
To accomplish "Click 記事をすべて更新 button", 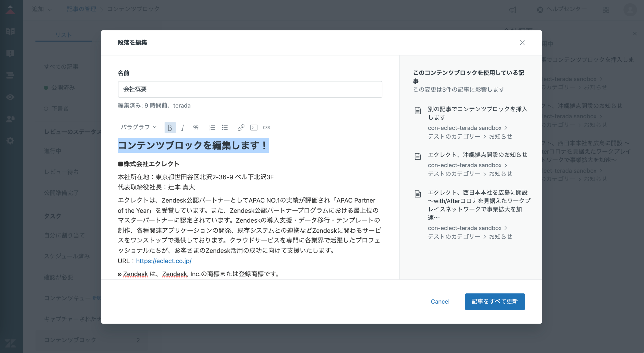I will pyautogui.click(x=495, y=301).
